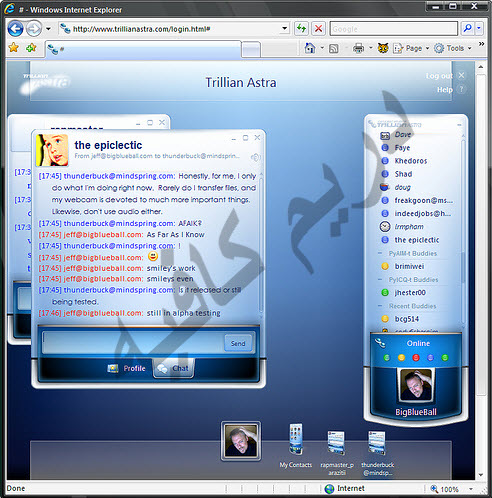
Task: Open search provider options dropdown
Action: [479, 29]
